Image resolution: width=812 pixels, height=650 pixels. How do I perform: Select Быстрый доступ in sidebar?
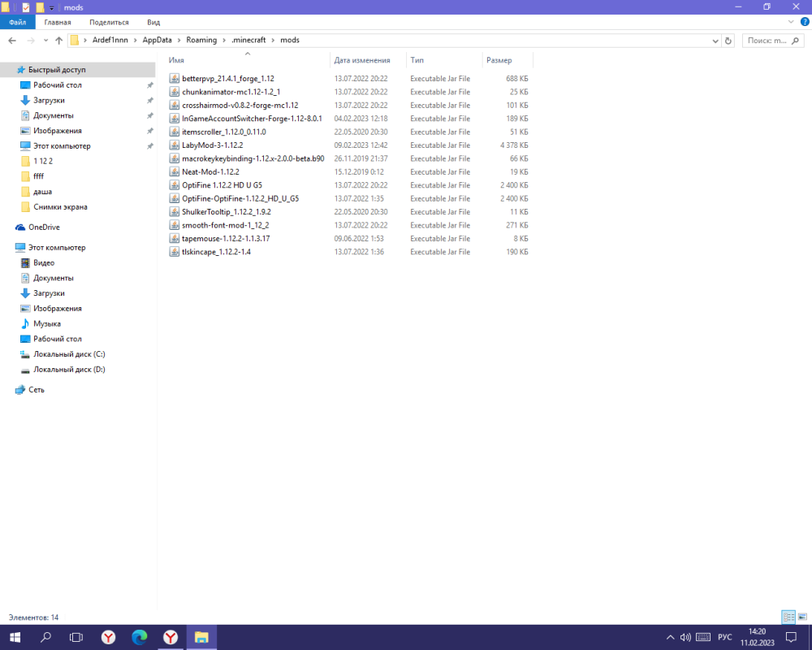coord(57,69)
